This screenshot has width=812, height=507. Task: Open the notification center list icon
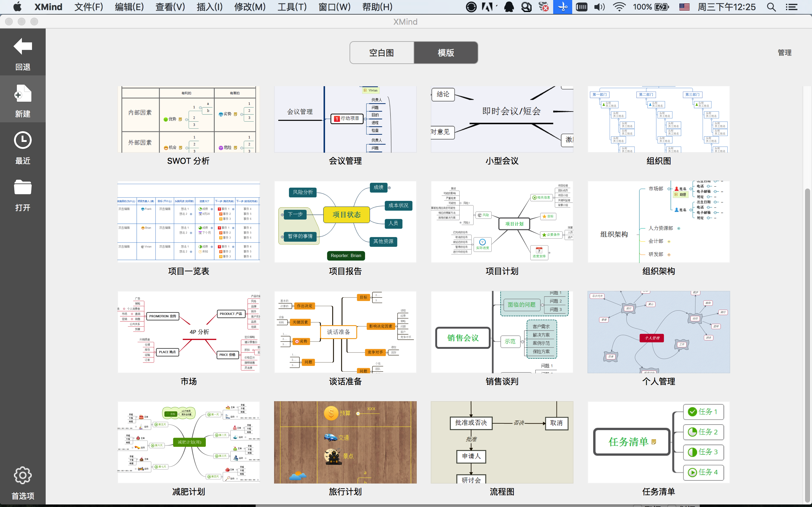coord(791,7)
